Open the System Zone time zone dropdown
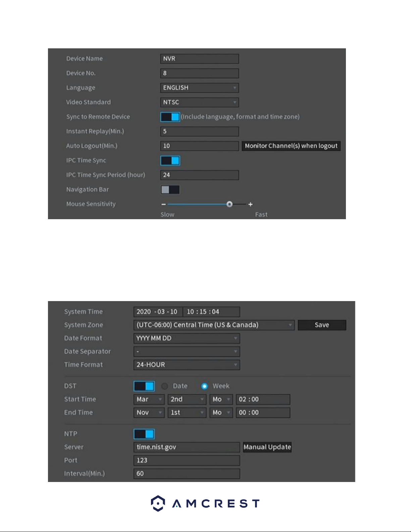 point(214,325)
